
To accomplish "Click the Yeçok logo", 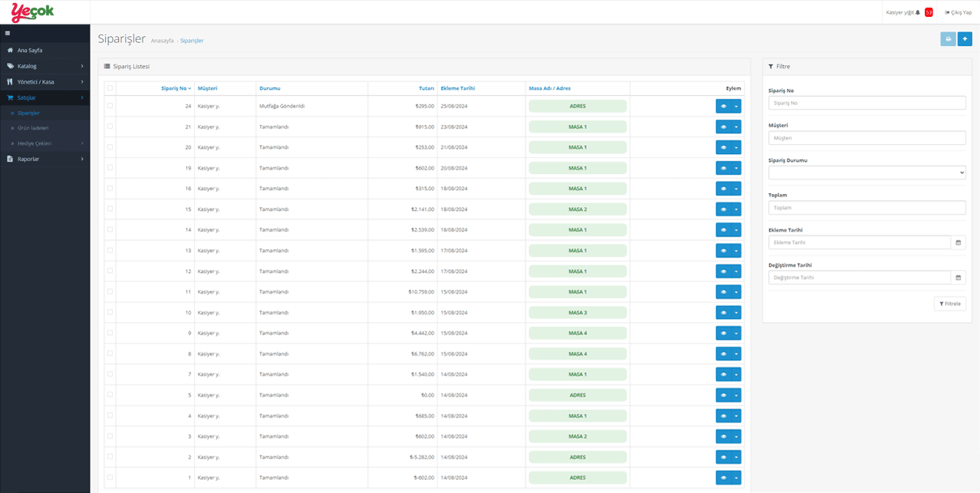I will (x=33, y=12).
